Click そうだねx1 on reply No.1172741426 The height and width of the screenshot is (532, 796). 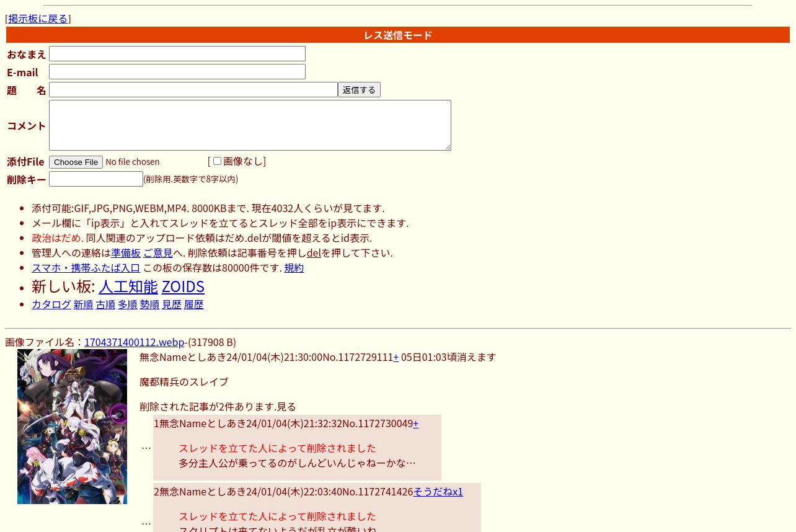[x=438, y=492]
